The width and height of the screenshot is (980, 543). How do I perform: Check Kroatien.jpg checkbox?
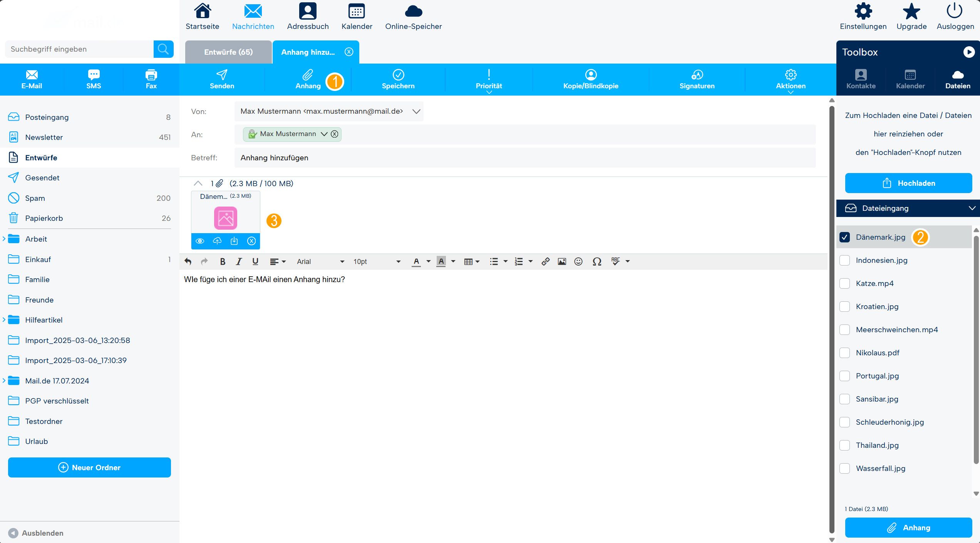[845, 307]
